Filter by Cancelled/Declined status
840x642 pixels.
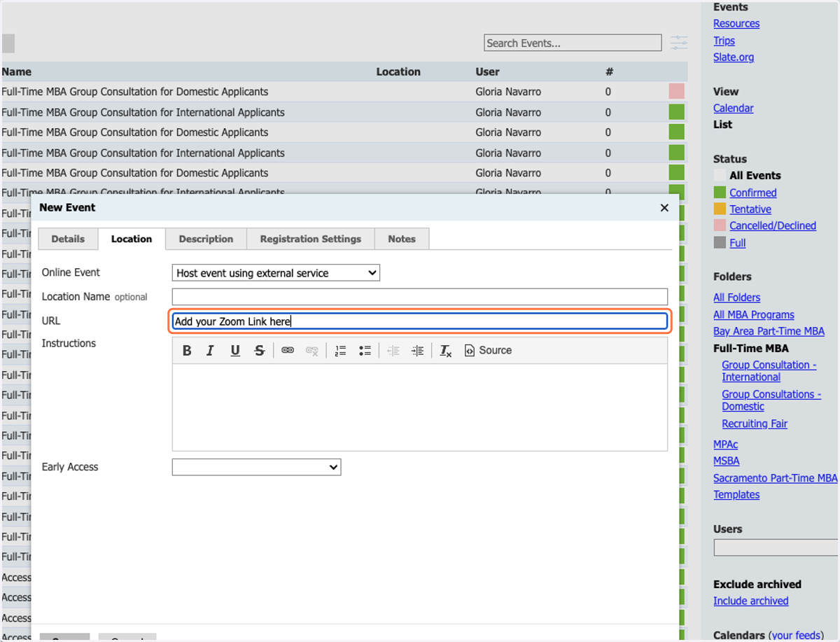pyautogui.click(x=773, y=225)
